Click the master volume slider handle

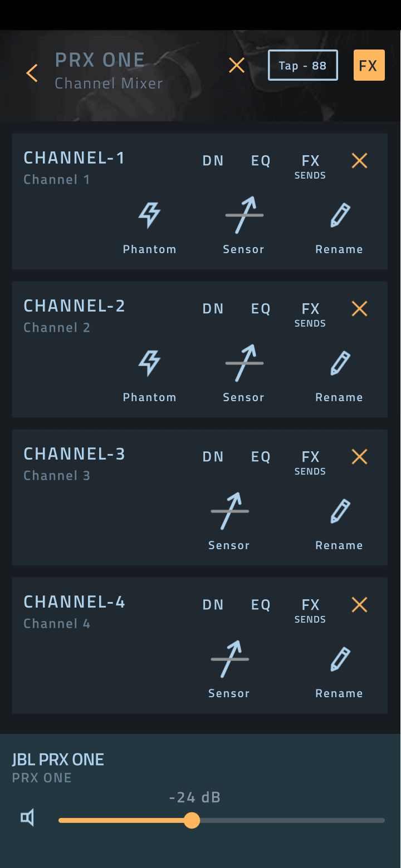192,820
